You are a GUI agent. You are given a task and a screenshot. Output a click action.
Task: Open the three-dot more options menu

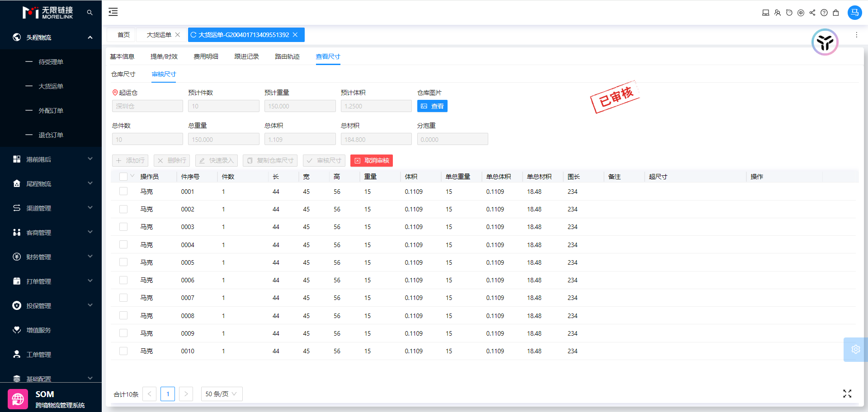[856, 35]
